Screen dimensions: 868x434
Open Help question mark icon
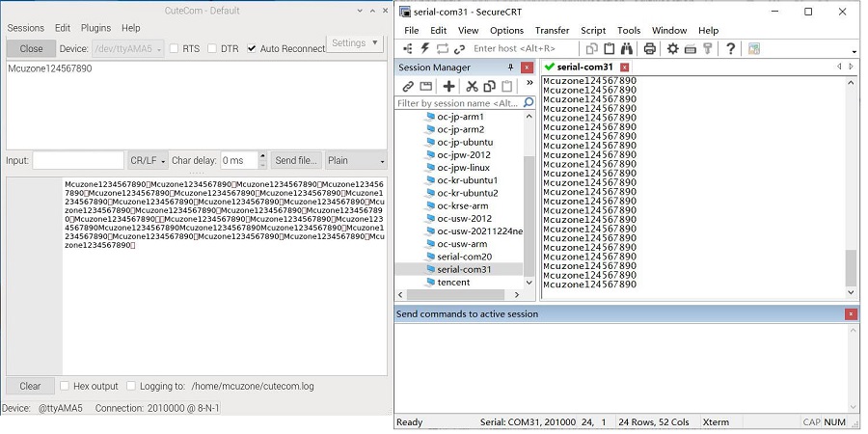(x=730, y=49)
